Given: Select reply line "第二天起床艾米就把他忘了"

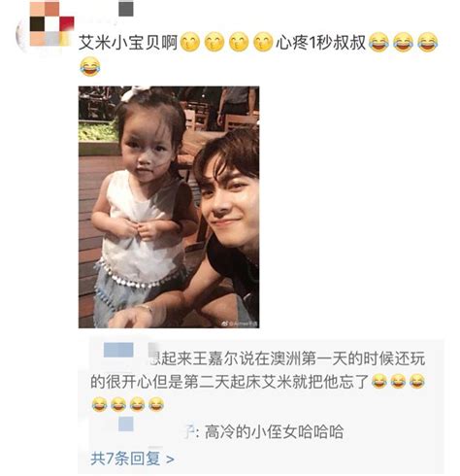Looking at the screenshot, I should point(230,382).
